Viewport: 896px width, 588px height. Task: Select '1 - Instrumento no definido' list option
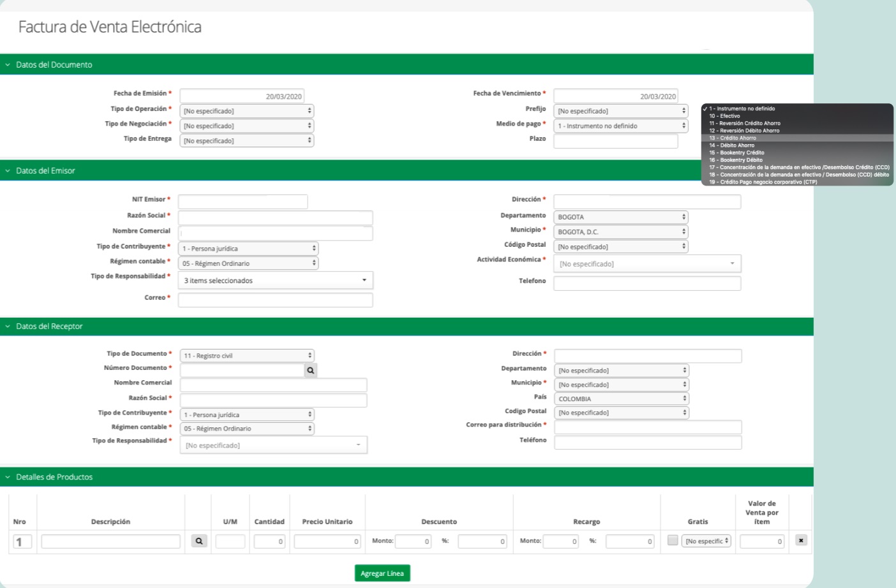pyautogui.click(x=797, y=108)
